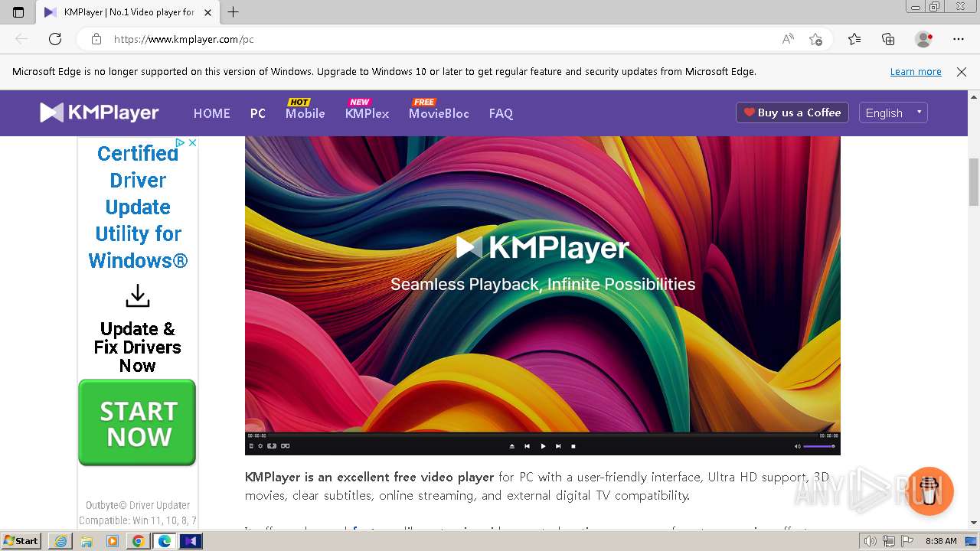980x551 pixels.
Task: Click the stop button in player image
Action: tap(573, 446)
